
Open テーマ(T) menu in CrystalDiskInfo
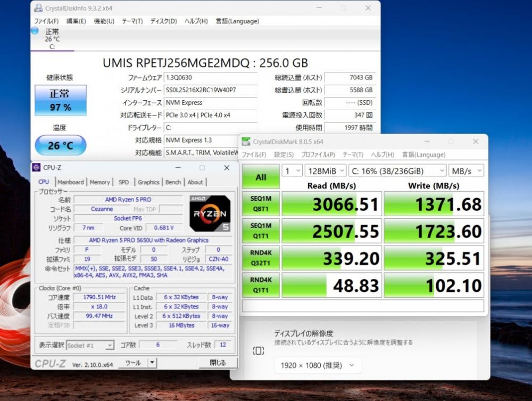pos(132,21)
